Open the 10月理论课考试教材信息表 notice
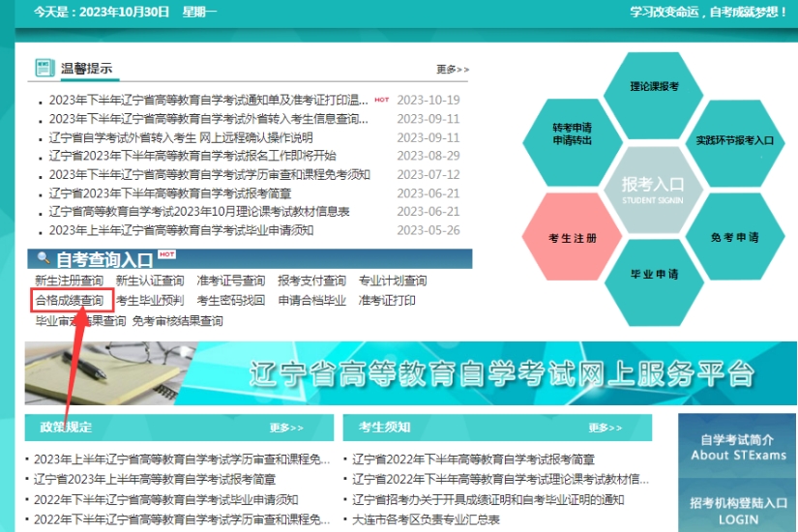Viewport: 798px width, 532px height. (x=199, y=212)
